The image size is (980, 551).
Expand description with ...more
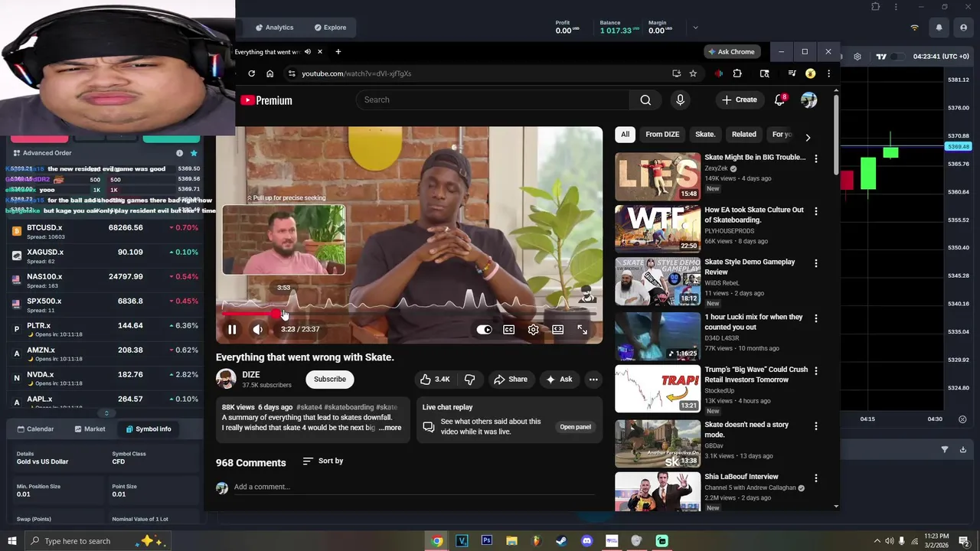point(389,428)
